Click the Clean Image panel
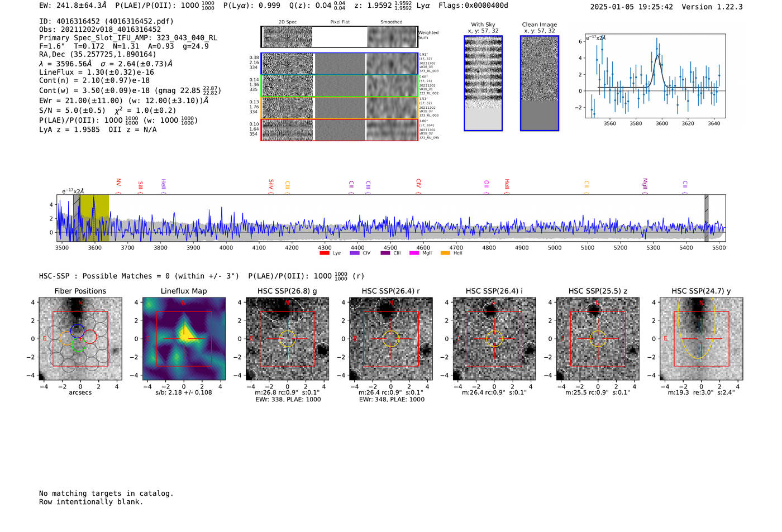Image resolution: width=782 pixels, height=532 pixels. pos(540,83)
